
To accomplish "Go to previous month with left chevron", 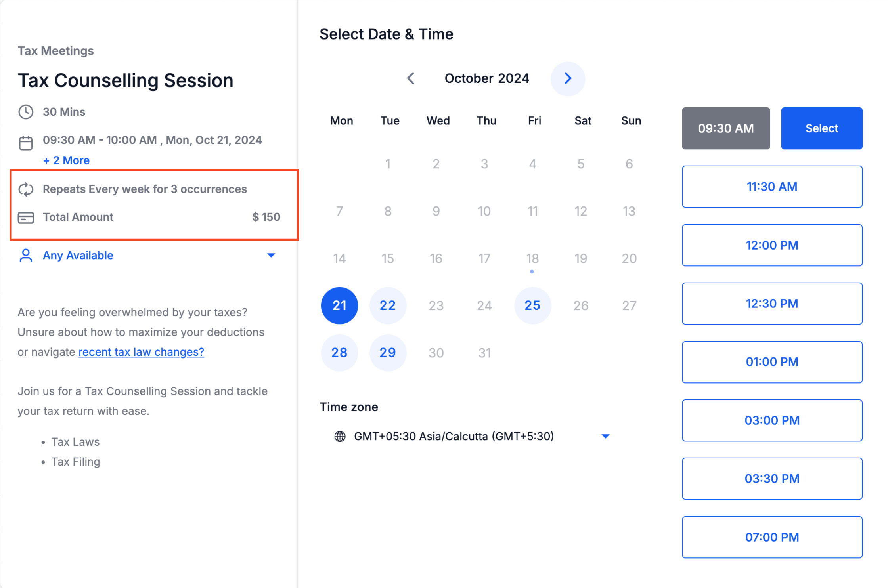I will 411,78.
